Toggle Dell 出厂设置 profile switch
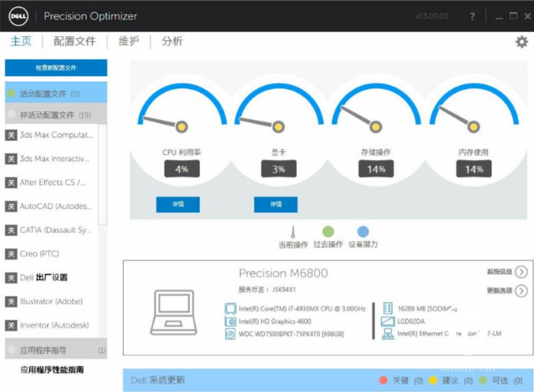 point(11,278)
